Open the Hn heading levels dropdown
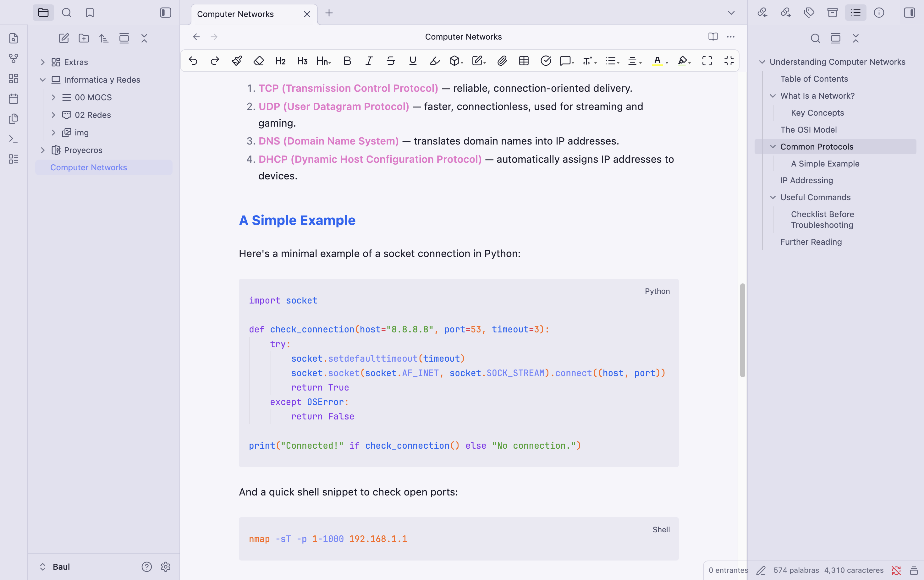924x580 pixels. pos(323,61)
